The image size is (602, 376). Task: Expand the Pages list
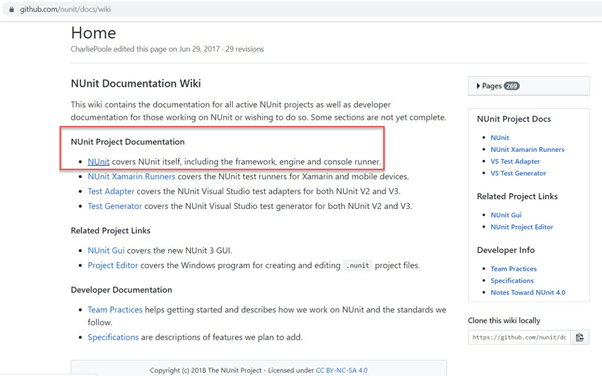coord(528,86)
